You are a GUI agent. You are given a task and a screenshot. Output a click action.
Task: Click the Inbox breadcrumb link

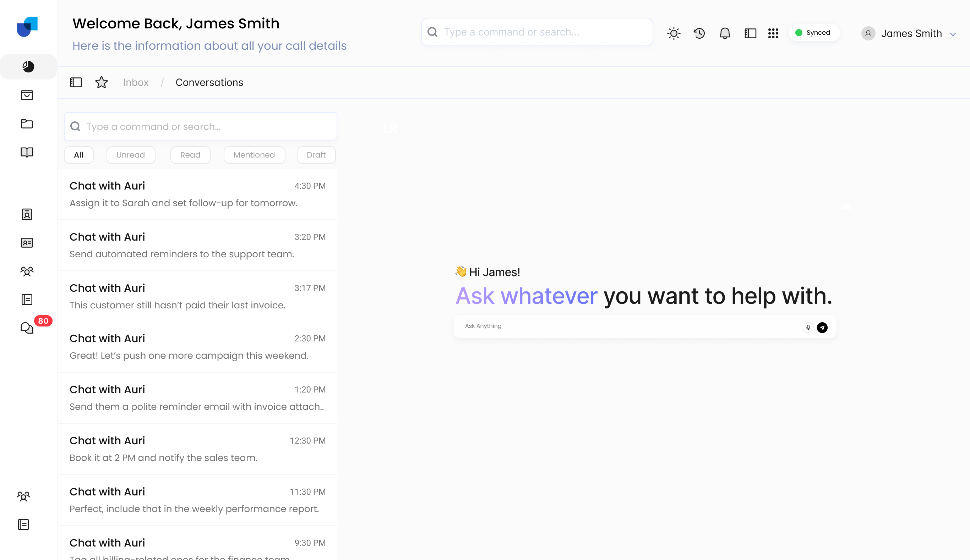[135, 82]
